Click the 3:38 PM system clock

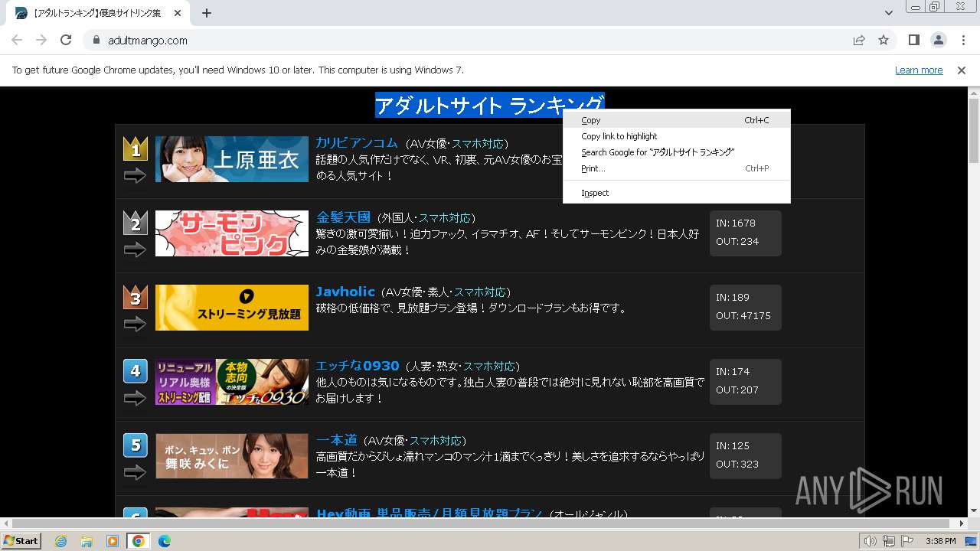point(940,541)
